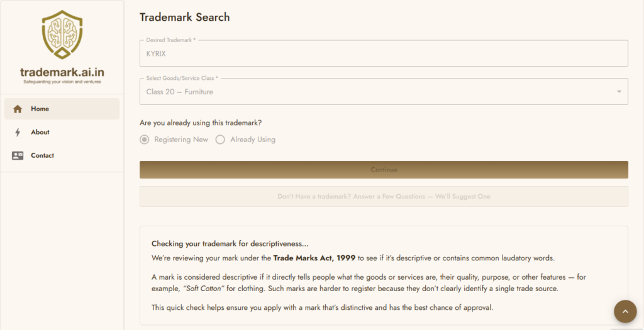Image resolution: width=644 pixels, height=330 pixels.
Task: Click the About lightning bolt icon
Action: [x=17, y=132]
